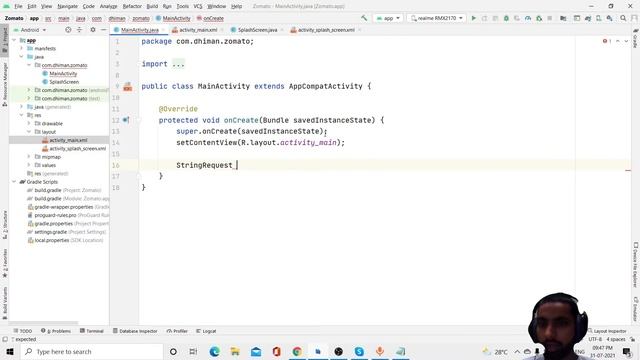Open the AVD Manager phone icon
Screen dimensions: 640x360
[599, 18]
